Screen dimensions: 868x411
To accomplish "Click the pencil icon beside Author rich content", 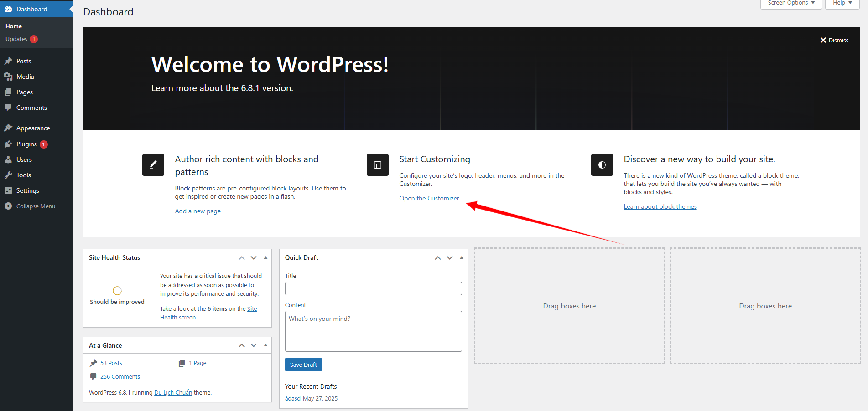I will pyautogui.click(x=153, y=165).
